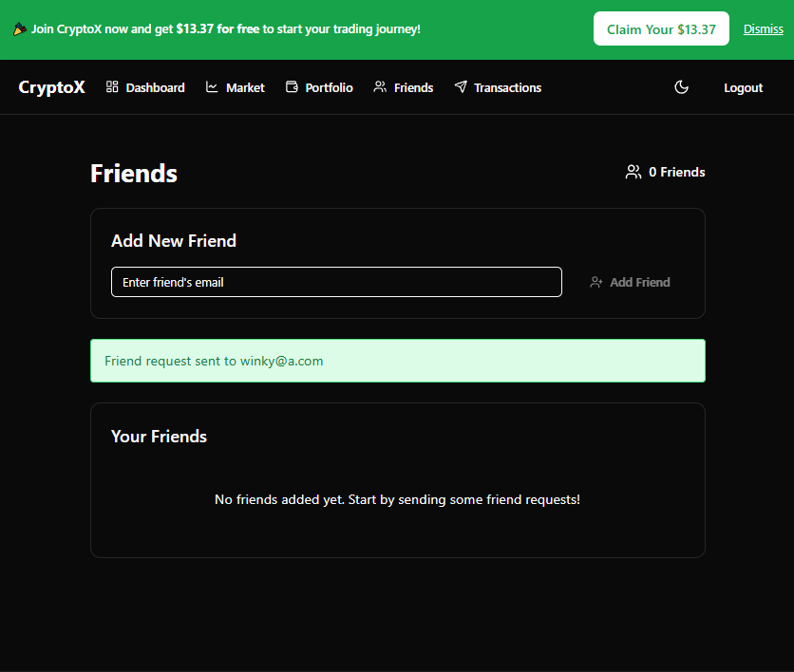Claim Your $13.37 button

(661, 28)
